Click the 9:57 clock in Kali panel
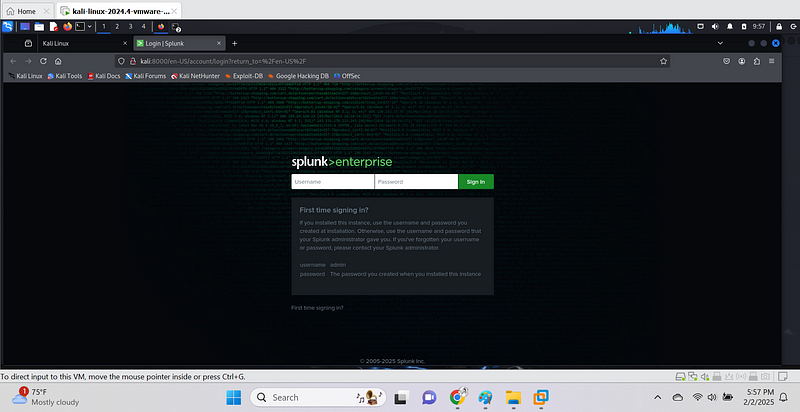 (759, 27)
